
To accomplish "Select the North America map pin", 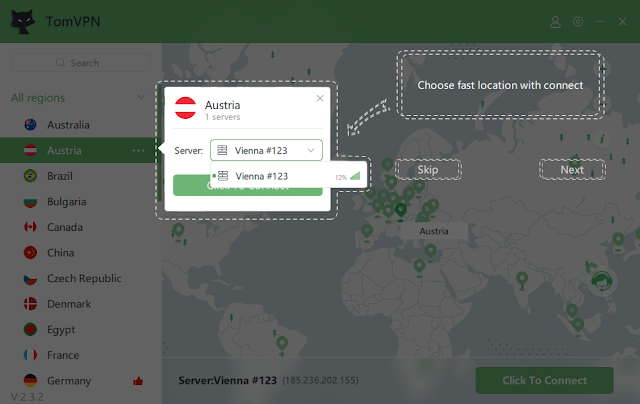I will (x=178, y=231).
